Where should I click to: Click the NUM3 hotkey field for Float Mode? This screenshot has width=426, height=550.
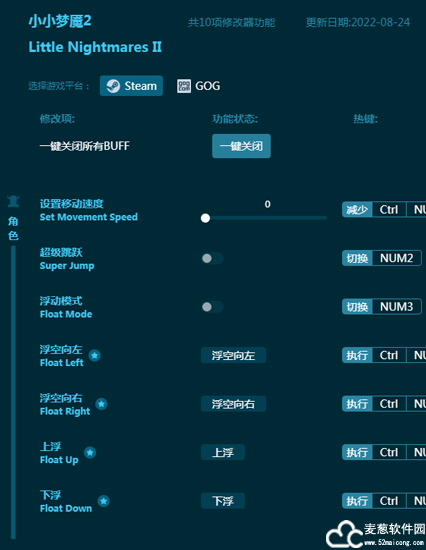(397, 307)
